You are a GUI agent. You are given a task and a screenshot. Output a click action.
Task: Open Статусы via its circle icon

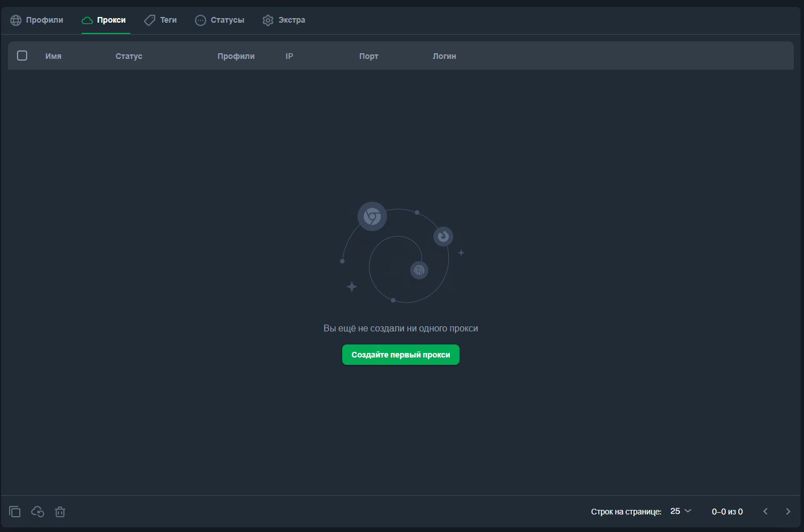[x=201, y=20]
